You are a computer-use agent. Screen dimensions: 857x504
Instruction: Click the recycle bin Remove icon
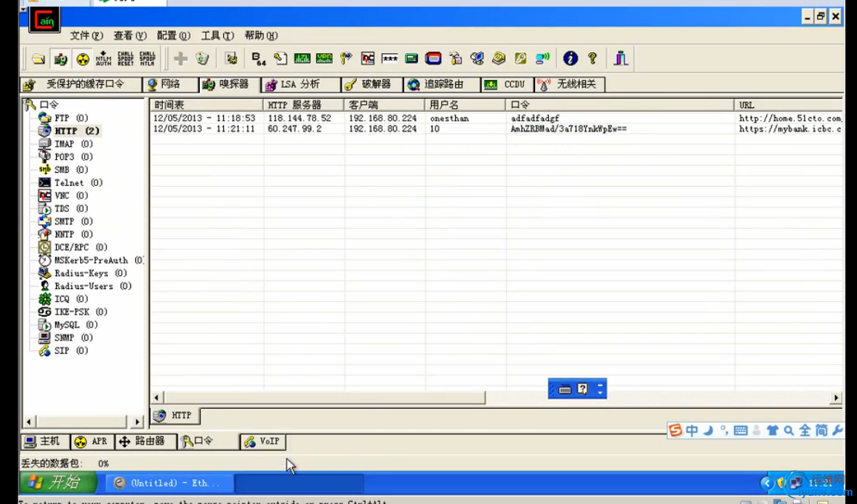click(202, 58)
